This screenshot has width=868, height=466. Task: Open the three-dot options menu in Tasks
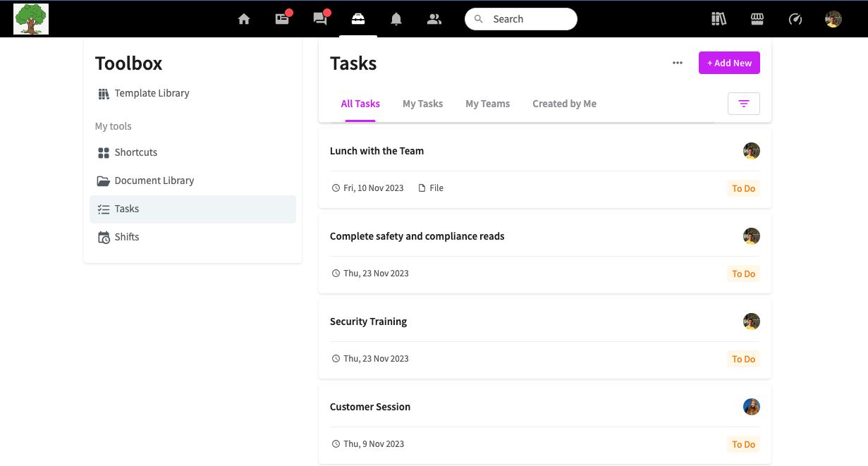(x=677, y=63)
